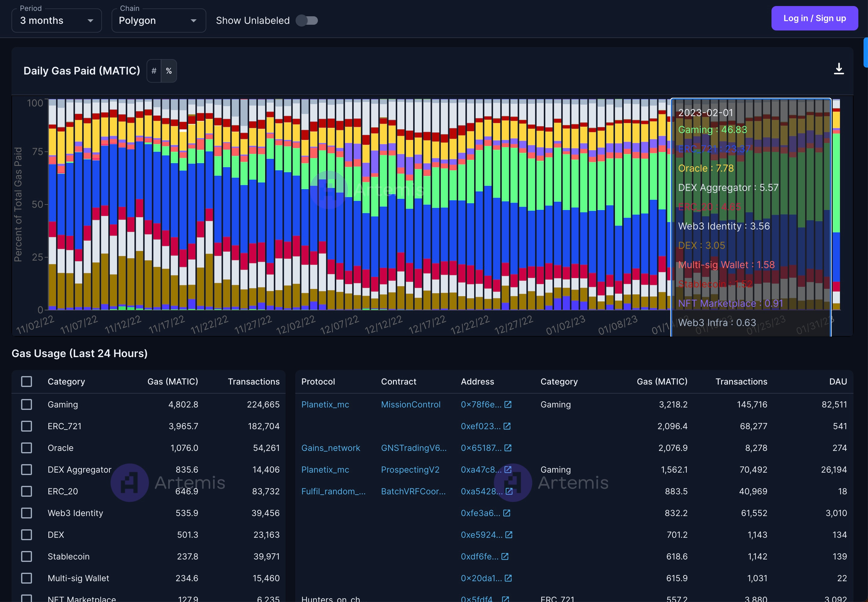Screen dimensions: 868x602
Task: Expand the Chain dropdown set to Polygon
Action: pyautogui.click(x=159, y=21)
